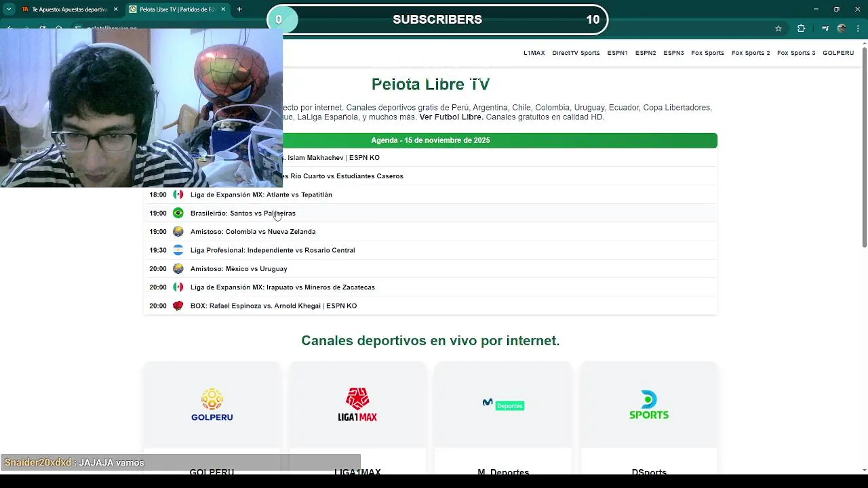Image resolution: width=868 pixels, height=488 pixels.
Task: Open the Movistar Deportes channel logo card
Action: tap(503, 405)
